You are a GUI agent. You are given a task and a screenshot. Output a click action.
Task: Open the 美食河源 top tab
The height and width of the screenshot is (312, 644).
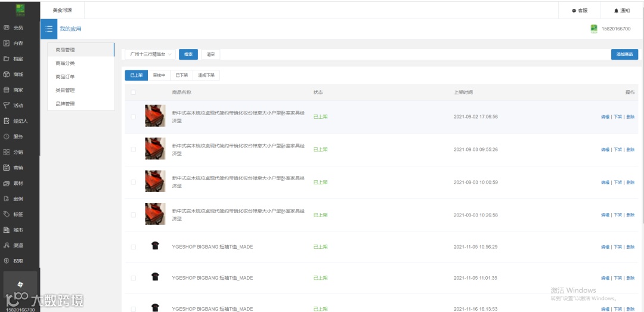63,10
